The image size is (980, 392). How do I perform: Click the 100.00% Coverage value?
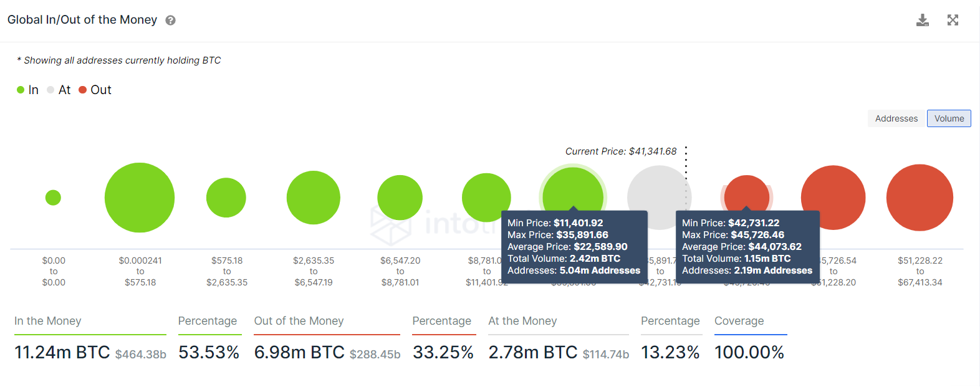point(749,352)
